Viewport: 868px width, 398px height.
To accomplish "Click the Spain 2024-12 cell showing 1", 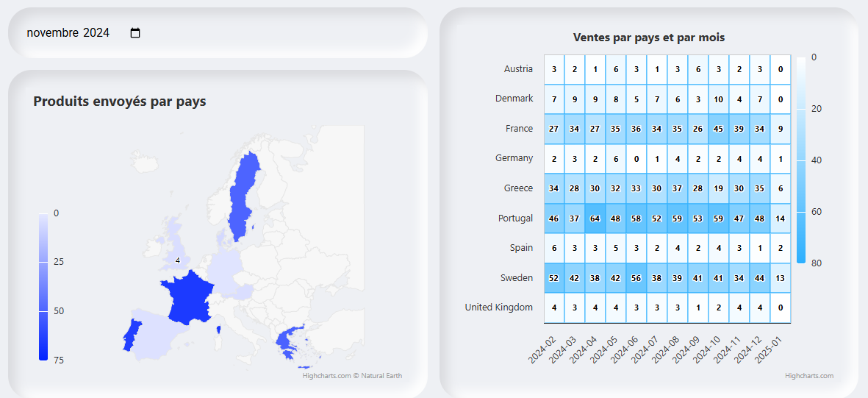I will coord(760,249).
